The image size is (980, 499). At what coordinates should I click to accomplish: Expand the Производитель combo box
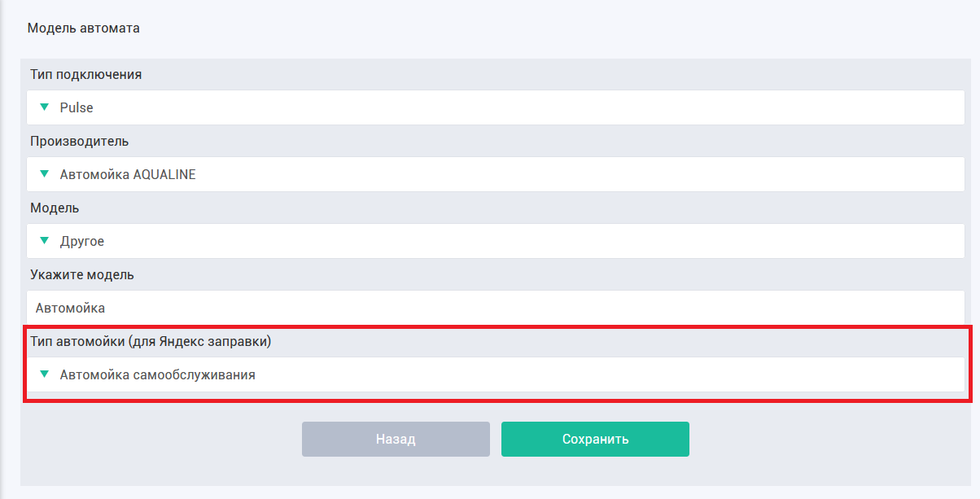pyautogui.click(x=496, y=174)
